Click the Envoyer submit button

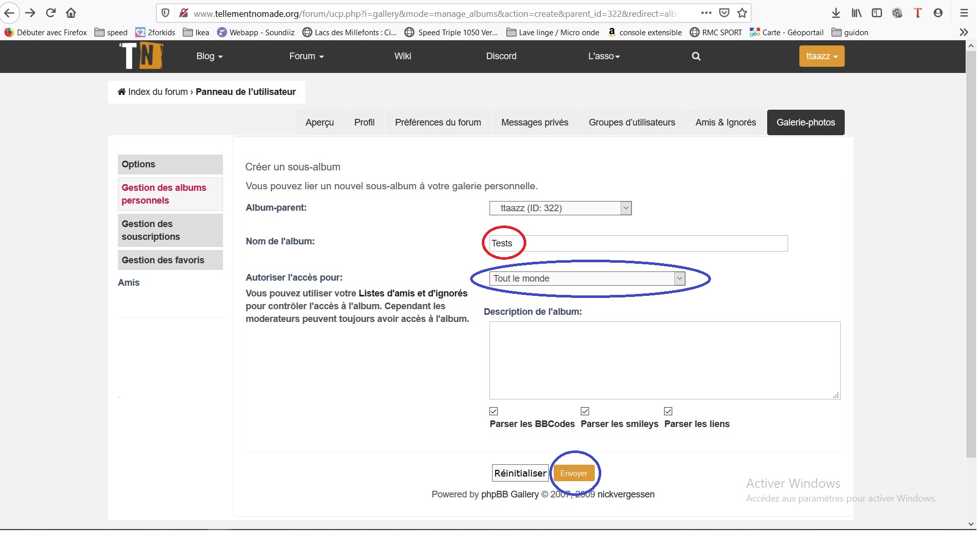574,473
